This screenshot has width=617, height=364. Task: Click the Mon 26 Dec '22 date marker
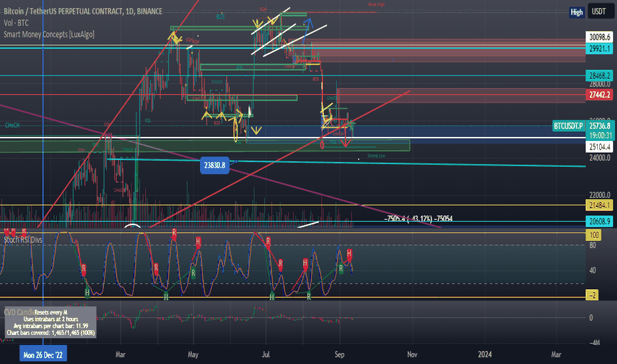coord(43,355)
